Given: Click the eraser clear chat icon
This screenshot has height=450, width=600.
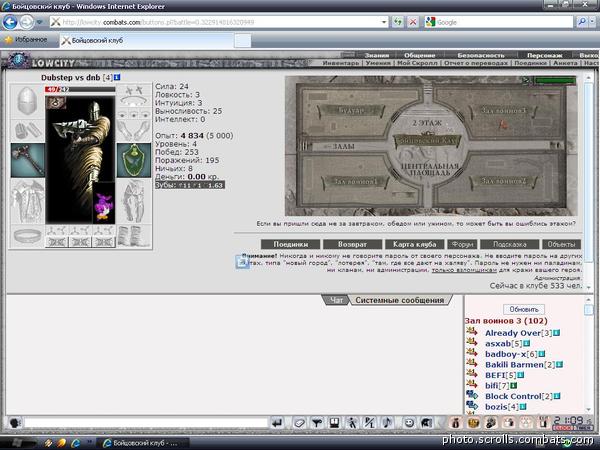Looking at the screenshot, I should pos(299,423).
